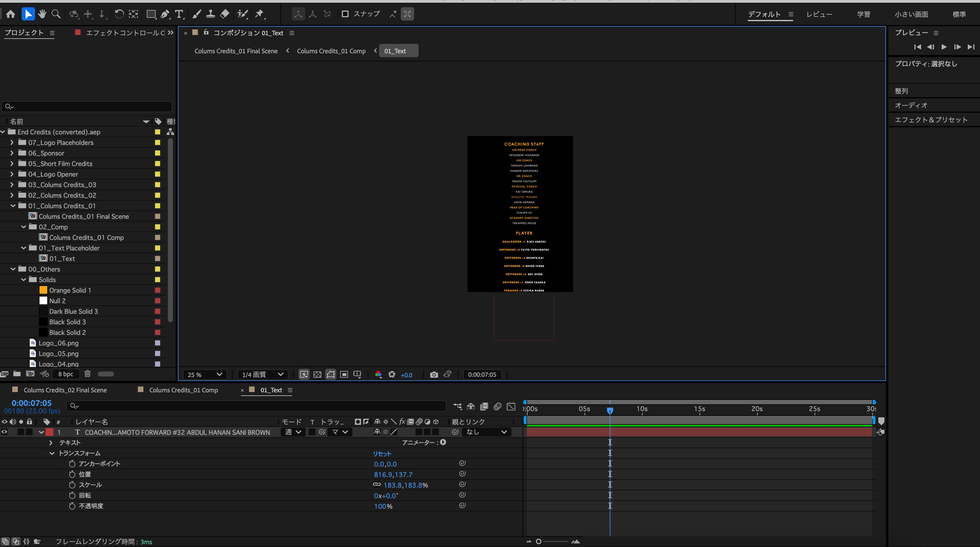Select the Zoom magnifier tool
This screenshot has height=547, width=980.
56,14
